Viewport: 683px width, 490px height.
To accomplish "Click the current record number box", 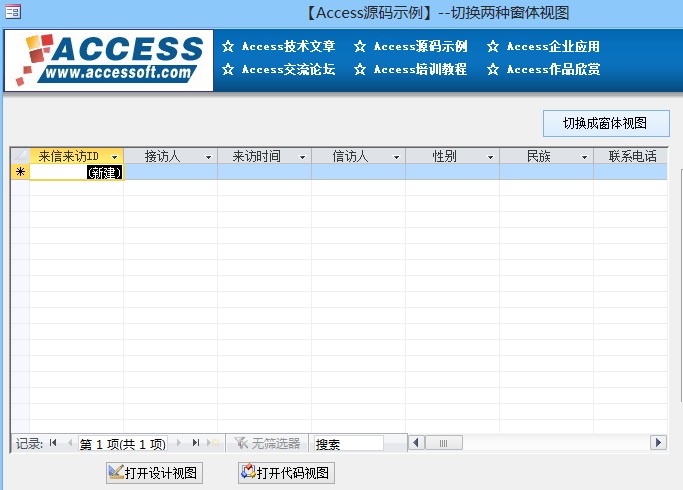I will pyautogui.click(x=123, y=444).
